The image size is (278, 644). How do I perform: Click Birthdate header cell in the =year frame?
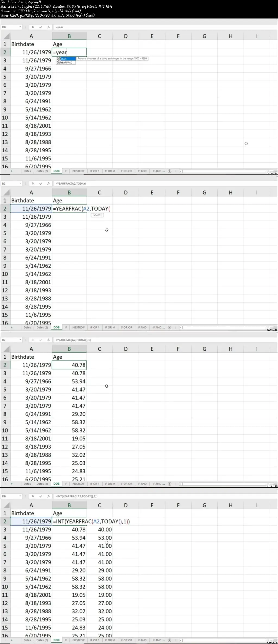click(31, 44)
